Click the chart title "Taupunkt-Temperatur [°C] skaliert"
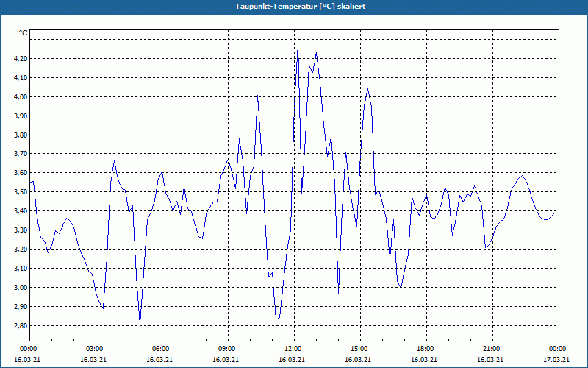 (301, 7)
